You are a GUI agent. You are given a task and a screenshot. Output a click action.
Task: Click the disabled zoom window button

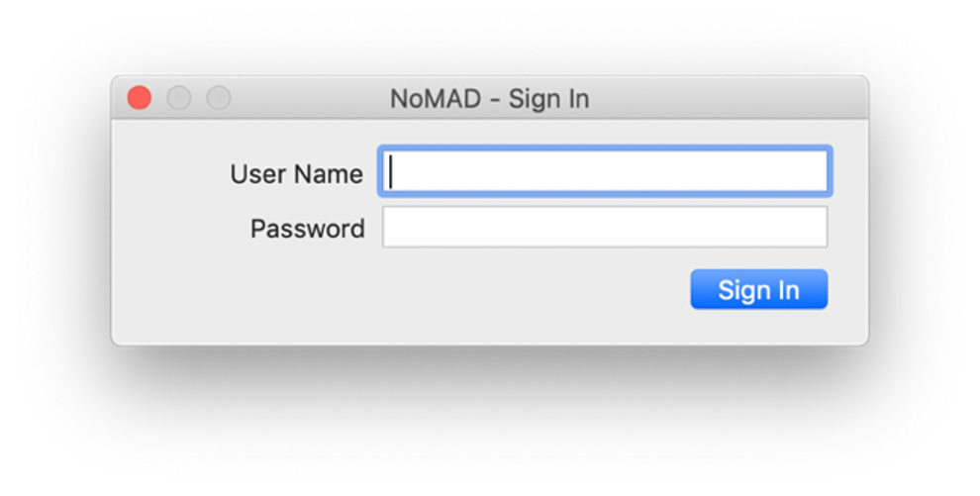[219, 98]
